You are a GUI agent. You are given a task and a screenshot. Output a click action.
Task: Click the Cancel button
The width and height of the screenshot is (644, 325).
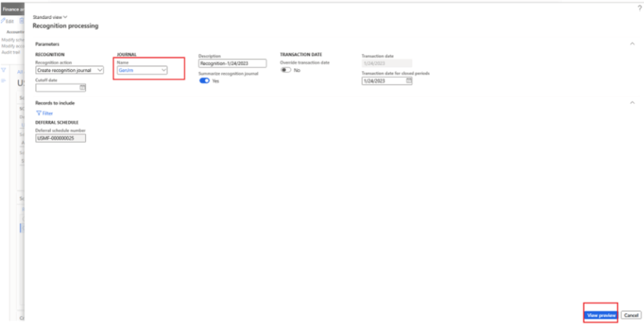tap(631, 315)
